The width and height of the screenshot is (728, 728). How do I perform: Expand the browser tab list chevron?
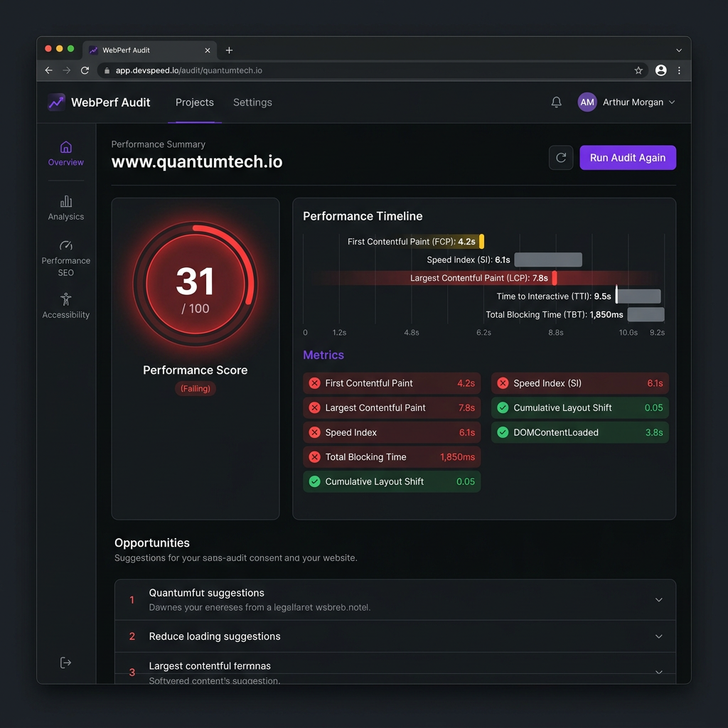[x=679, y=50]
